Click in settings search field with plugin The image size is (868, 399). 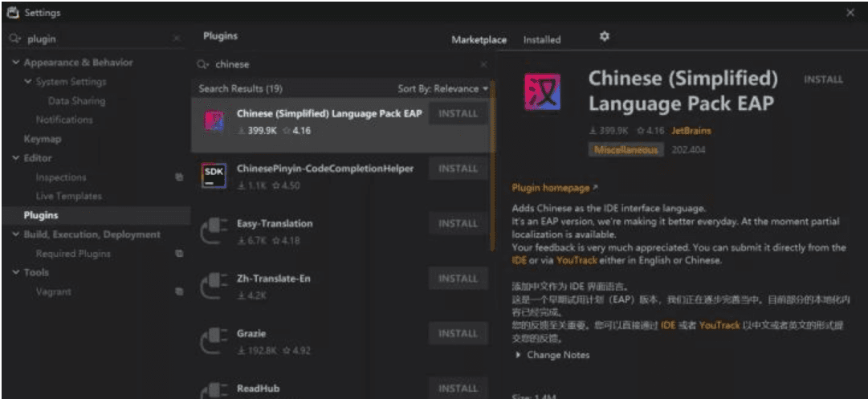(96, 39)
